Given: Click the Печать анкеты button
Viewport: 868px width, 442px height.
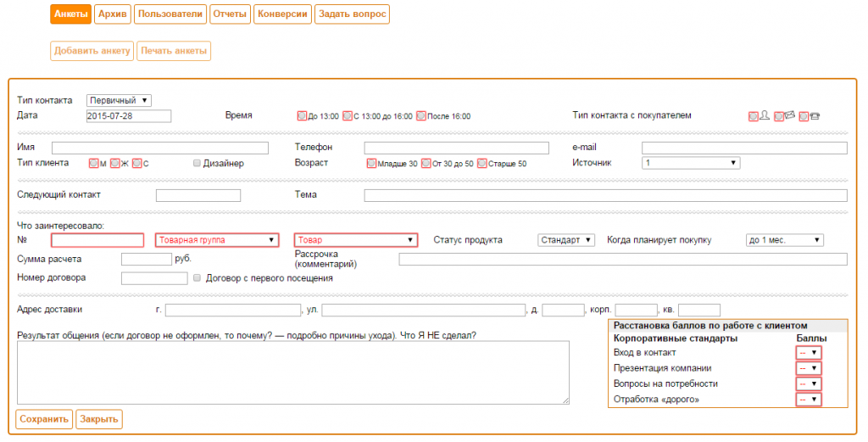Looking at the screenshot, I should (174, 51).
